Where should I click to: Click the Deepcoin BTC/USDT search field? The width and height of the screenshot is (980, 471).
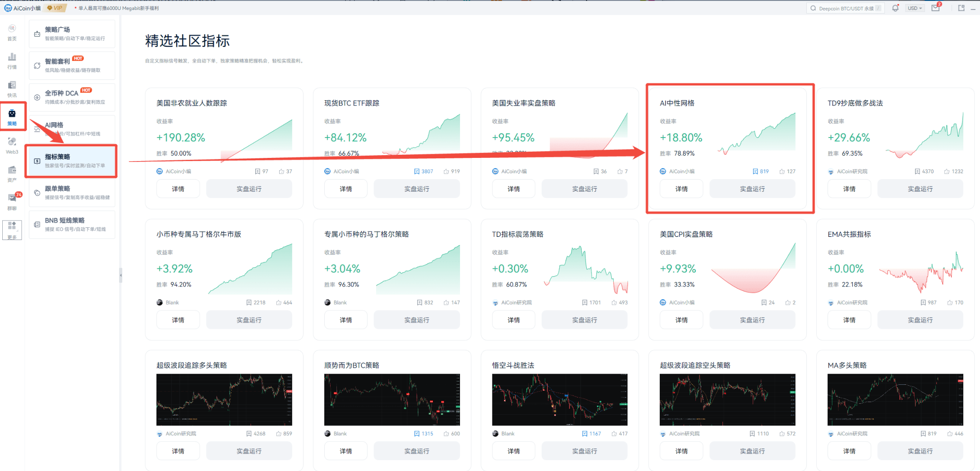[845, 8]
